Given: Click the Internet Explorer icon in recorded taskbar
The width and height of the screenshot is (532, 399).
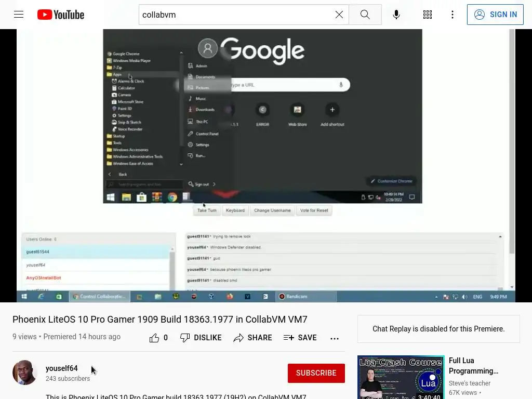Looking at the screenshot, I should click(42, 297).
